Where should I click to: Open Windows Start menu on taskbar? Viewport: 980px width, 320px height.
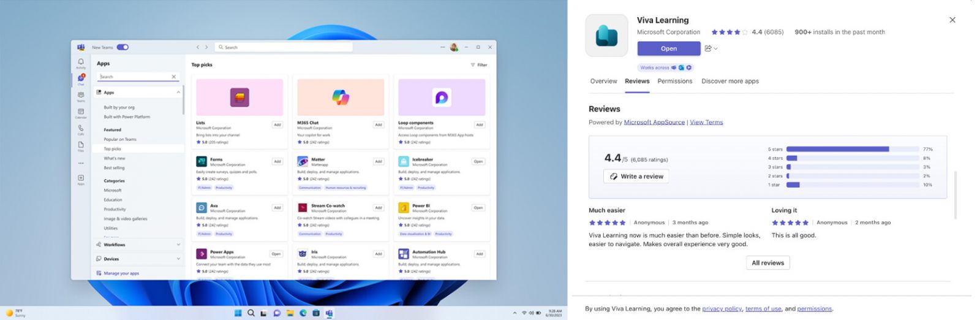tap(238, 313)
